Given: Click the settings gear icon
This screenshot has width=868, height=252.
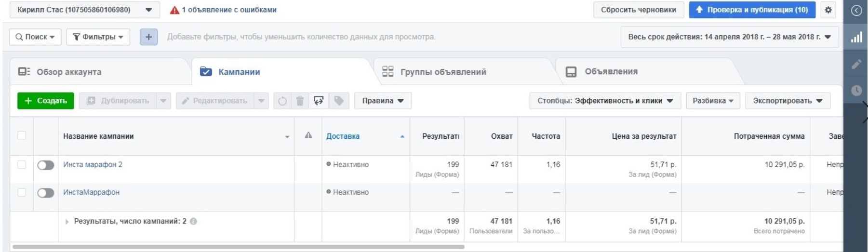Looking at the screenshot, I should [828, 10].
